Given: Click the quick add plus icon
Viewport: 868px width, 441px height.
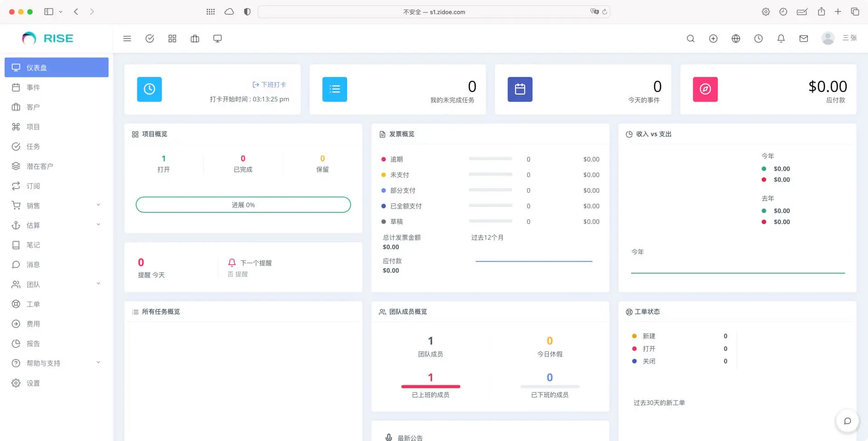Looking at the screenshot, I should 713,39.
